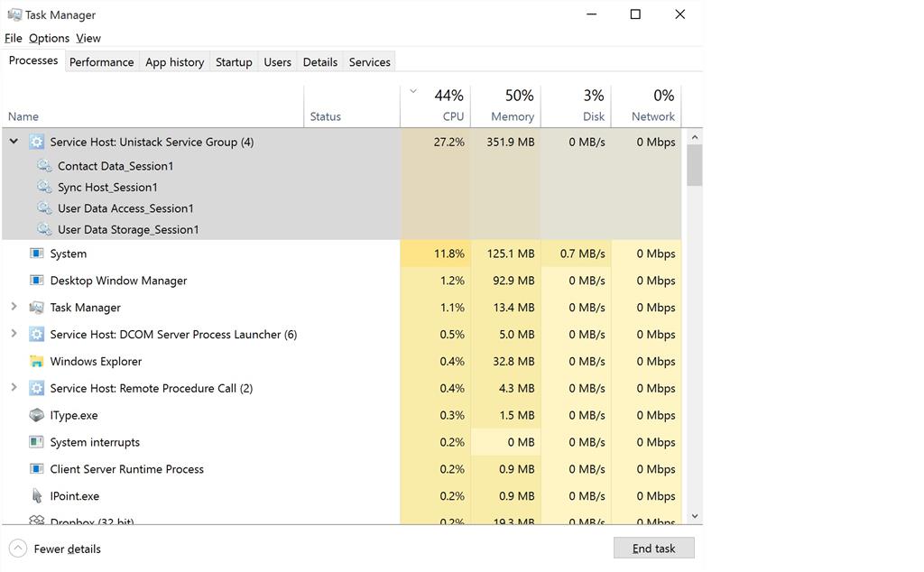Image resolution: width=924 pixels, height=572 pixels.
Task: Select the Sync Host_Session1 row
Action: pyautogui.click(x=342, y=187)
